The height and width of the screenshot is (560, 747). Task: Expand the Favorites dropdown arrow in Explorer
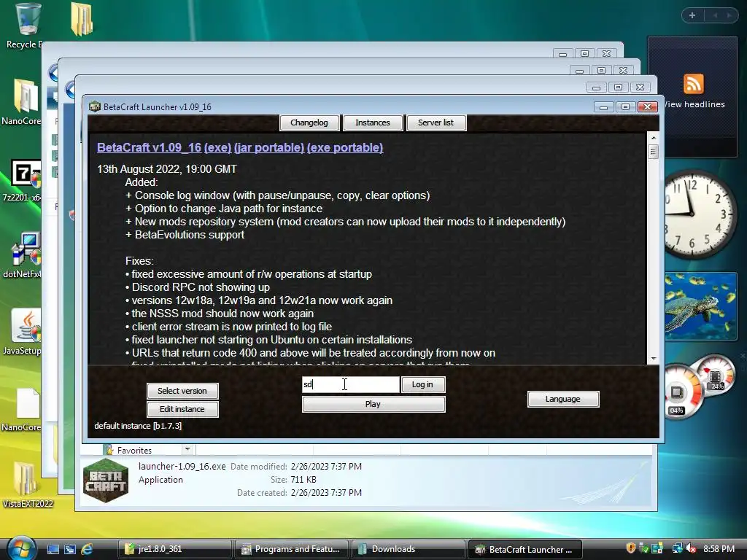187,449
